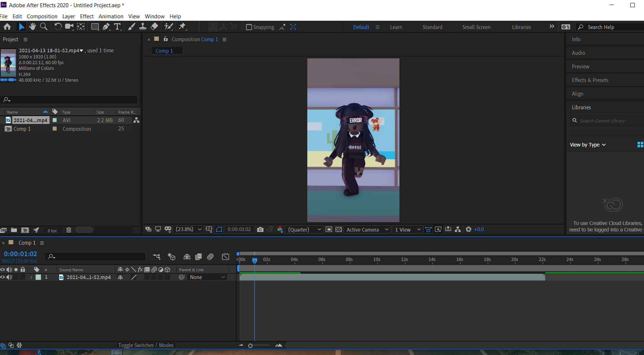Screen dimensions: 644x355
Task: Take a snapshot of the composition view
Action: pyautogui.click(x=260, y=229)
